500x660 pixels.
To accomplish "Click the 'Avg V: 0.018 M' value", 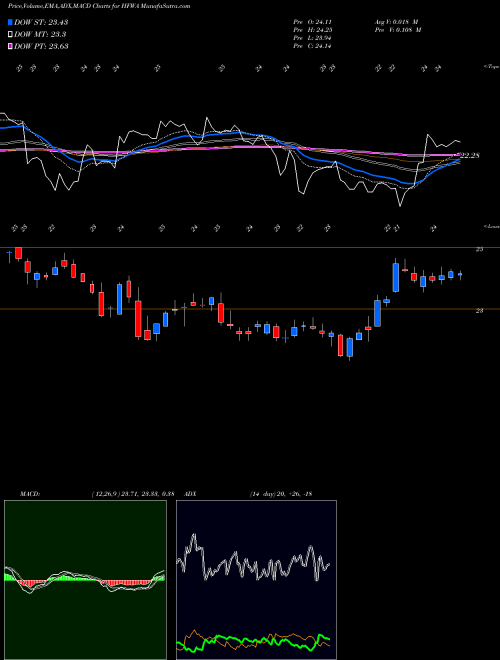I will point(396,22).
